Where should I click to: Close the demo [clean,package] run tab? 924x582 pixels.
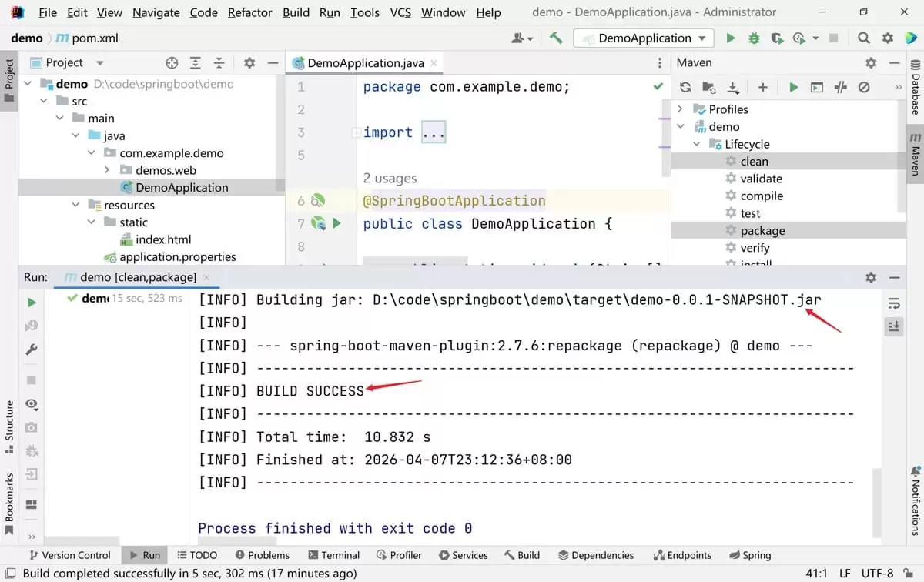click(206, 277)
